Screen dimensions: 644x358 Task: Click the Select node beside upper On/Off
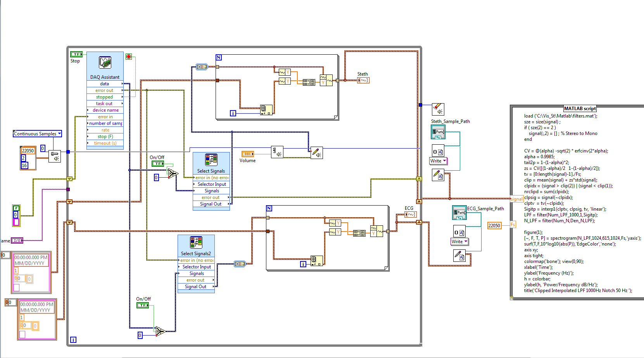[x=173, y=173]
